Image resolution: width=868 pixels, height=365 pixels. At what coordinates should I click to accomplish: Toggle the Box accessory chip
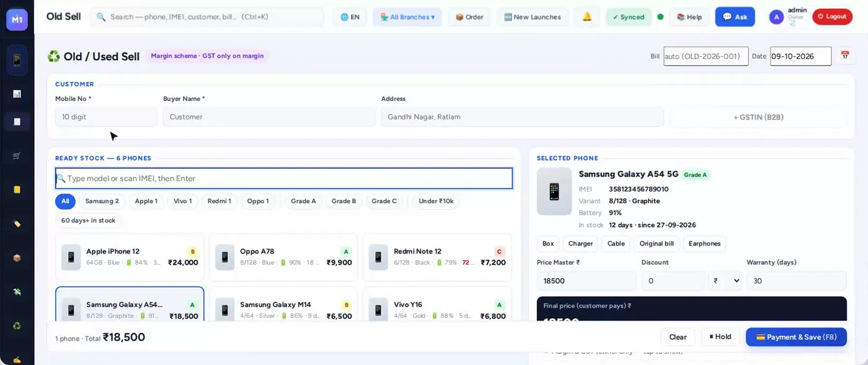pyautogui.click(x=548, y=244)
